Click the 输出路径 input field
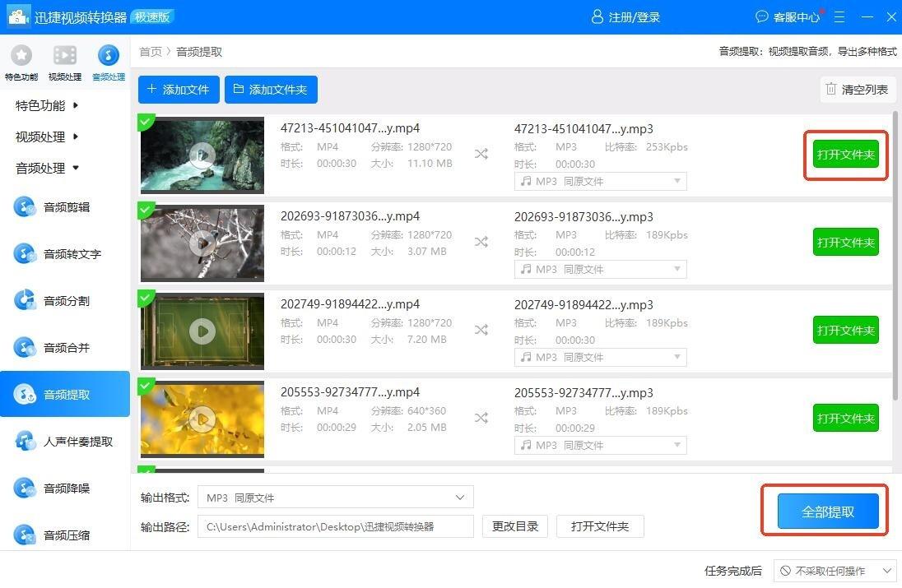 coord(336,526)
